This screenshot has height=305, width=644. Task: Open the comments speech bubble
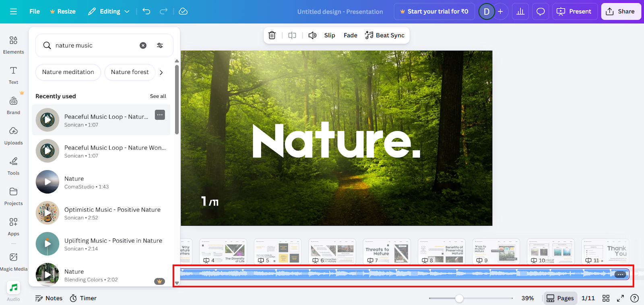(541, 11)
